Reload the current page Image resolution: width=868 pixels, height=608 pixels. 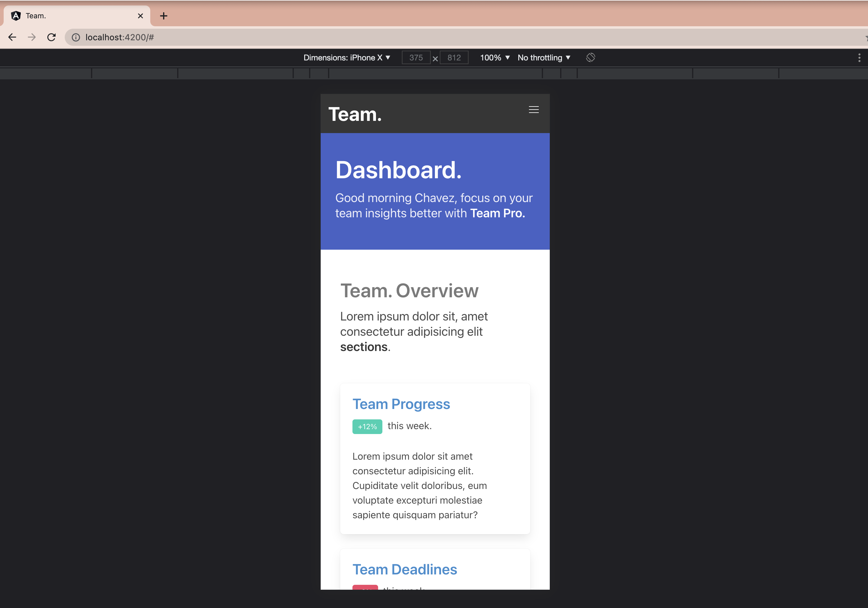coord(52,37)
